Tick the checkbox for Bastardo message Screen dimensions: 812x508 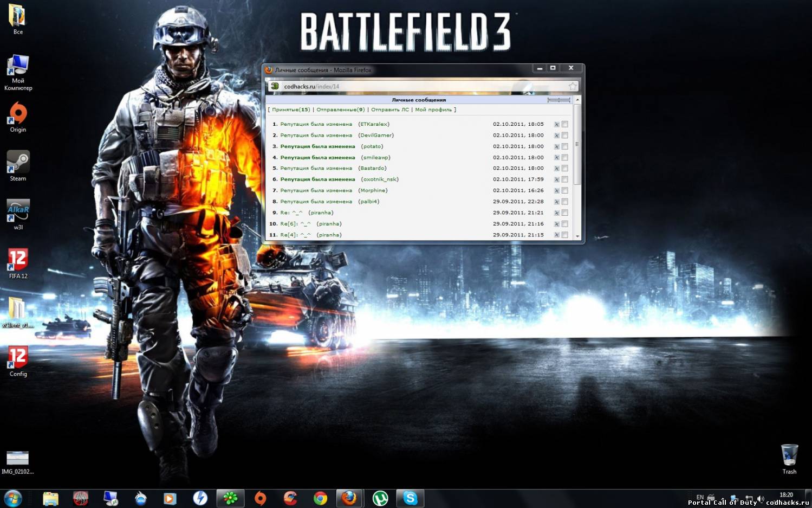click(564, 169)
